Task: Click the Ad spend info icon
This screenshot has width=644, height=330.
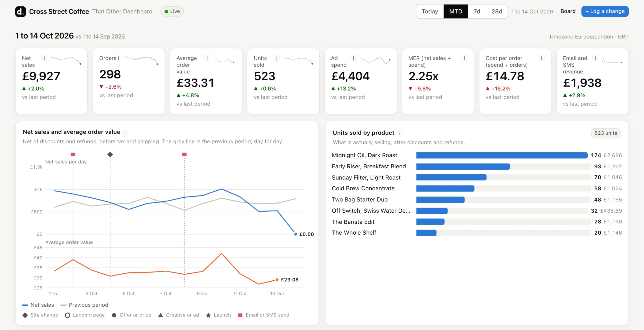Action: tap(354, 58)
